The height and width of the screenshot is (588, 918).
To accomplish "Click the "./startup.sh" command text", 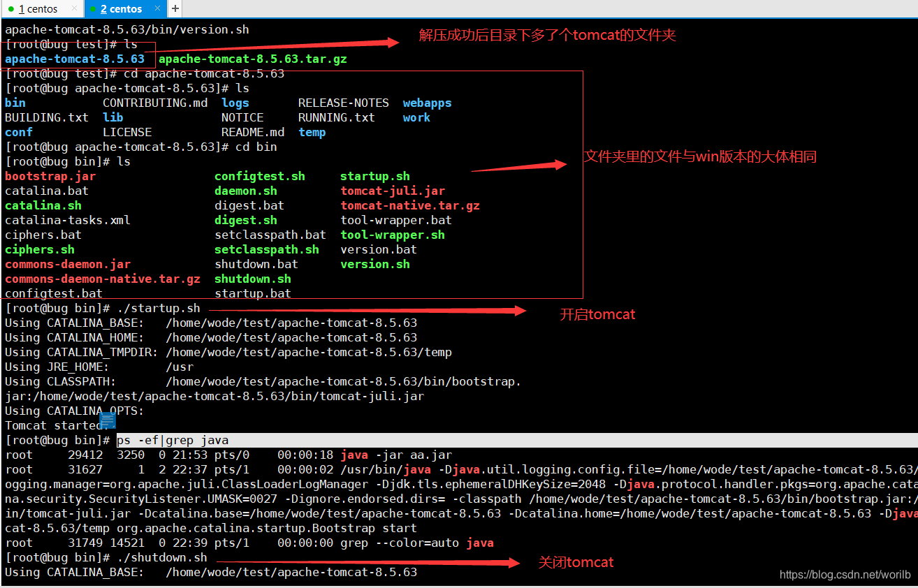I will click(x=159, y=308).
